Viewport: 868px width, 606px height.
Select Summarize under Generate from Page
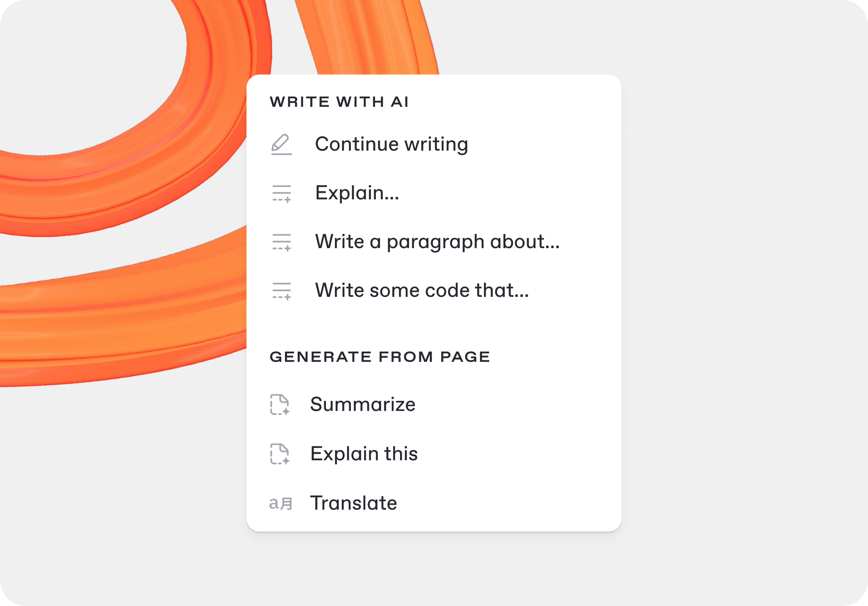pyautogui.click(x=363, y=404)
